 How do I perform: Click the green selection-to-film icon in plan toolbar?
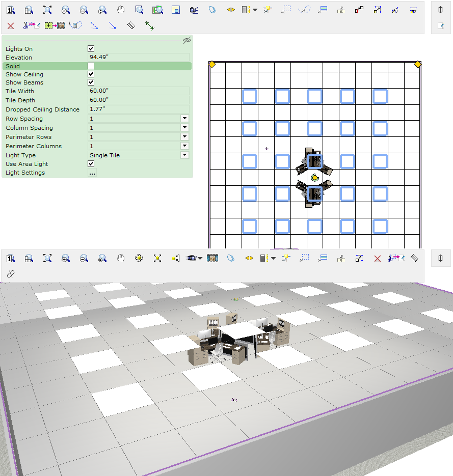tap(55, 26)
